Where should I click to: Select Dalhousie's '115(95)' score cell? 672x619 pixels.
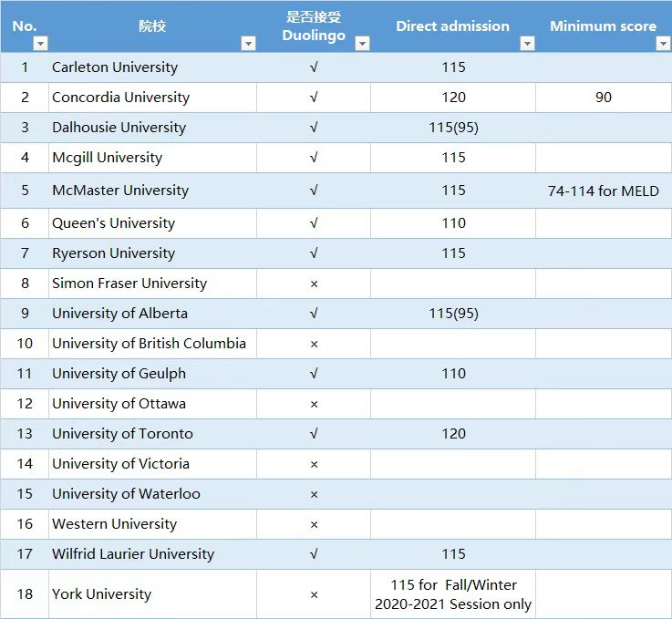point(453,128)
